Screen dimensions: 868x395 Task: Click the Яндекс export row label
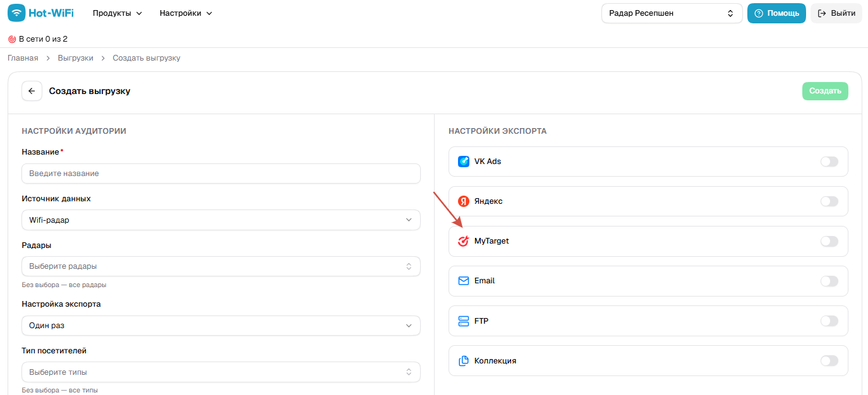point(488,201)
